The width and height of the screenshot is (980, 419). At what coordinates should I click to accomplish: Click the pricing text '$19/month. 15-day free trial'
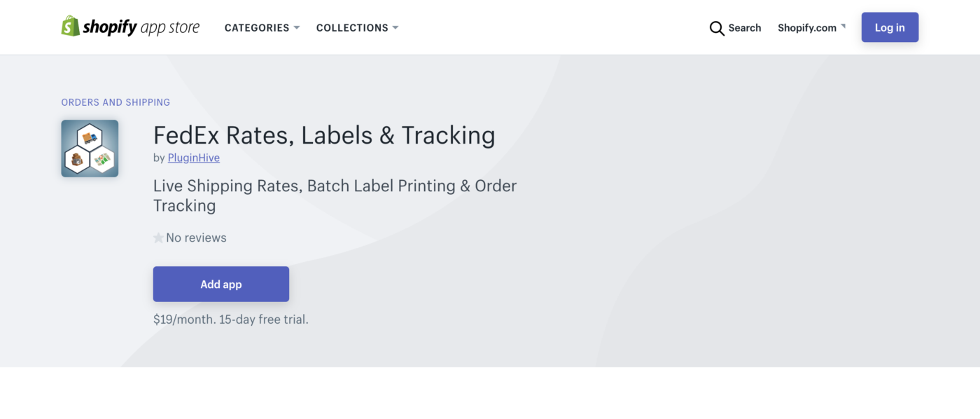[230, 318]
